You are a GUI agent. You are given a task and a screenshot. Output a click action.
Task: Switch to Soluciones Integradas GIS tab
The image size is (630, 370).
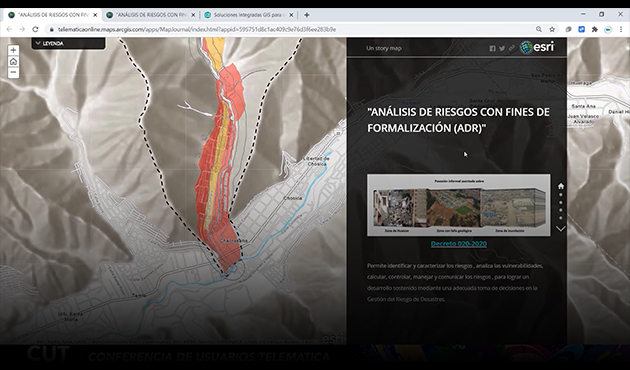point(248,15)
